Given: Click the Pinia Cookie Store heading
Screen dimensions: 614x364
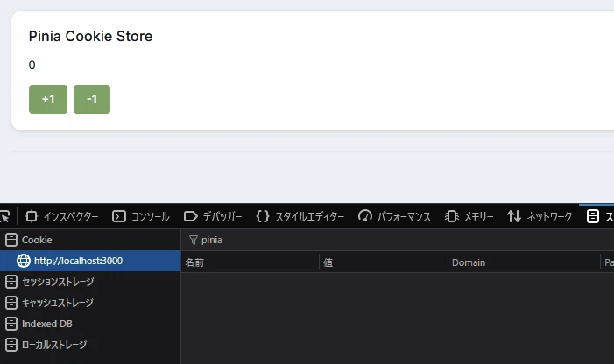Looking at the screenshot, I should [x=90, y=37].
